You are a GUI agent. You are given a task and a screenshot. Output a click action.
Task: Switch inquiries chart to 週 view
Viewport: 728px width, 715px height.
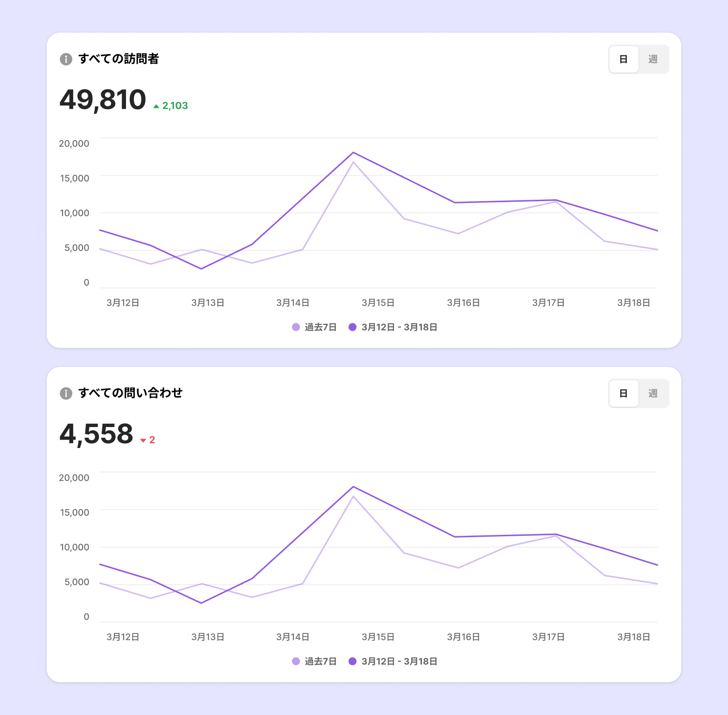(x=653, y=393)
